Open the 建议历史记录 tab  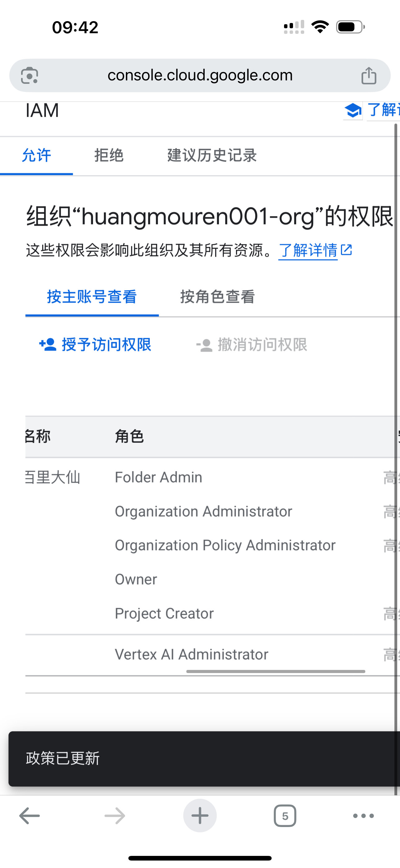click(x=212, y=155)
